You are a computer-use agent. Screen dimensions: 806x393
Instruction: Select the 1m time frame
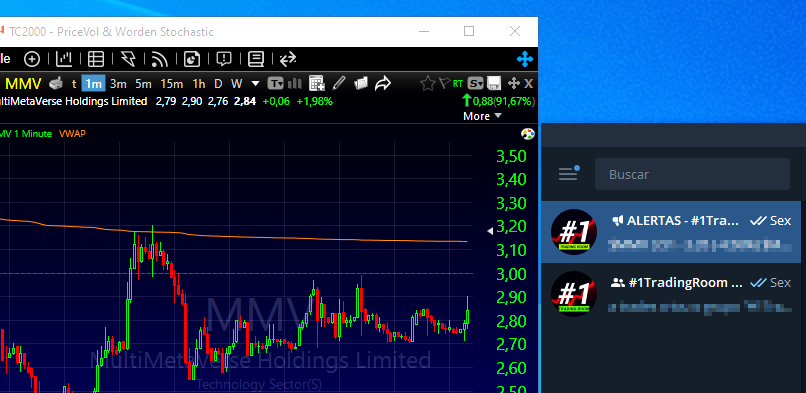(93, 84)
